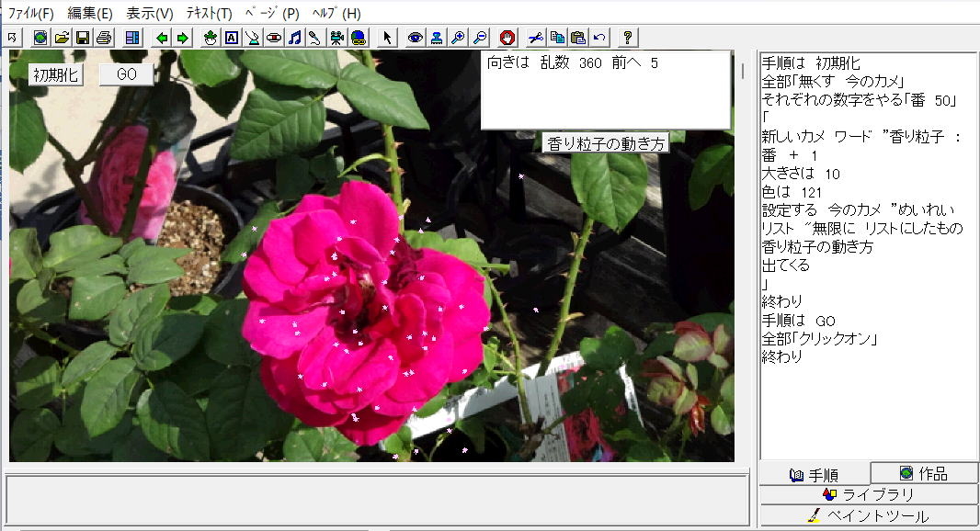The width and height of the screenshot is (980, 531).
Task: Select the black arrow pointer tool
Action: tap(387, 38)
